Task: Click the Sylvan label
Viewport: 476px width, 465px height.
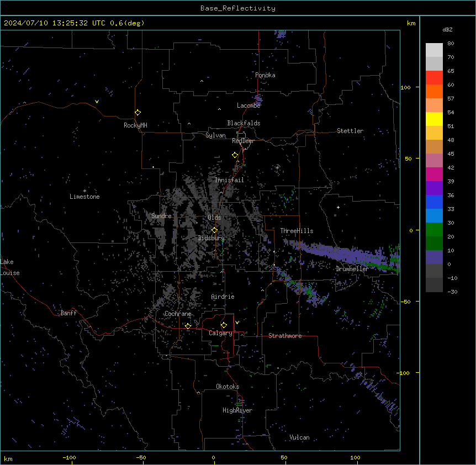Action: tap(215, 135)
